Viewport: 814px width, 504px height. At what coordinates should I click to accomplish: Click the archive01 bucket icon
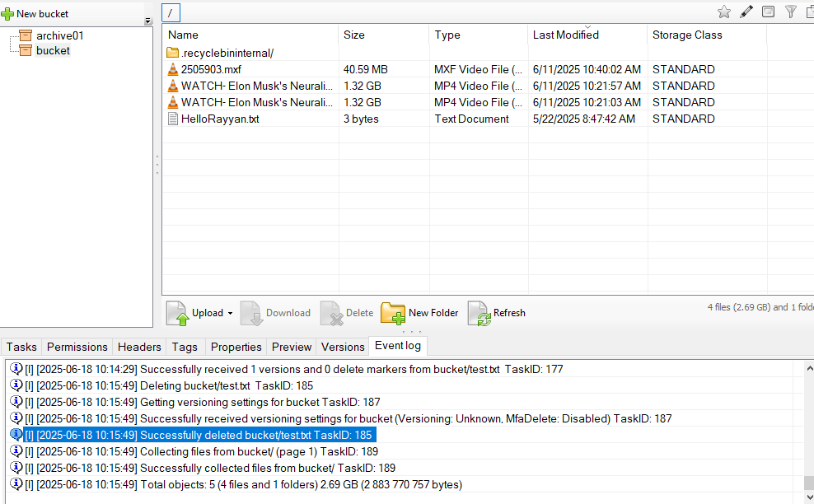pos(26,35)
